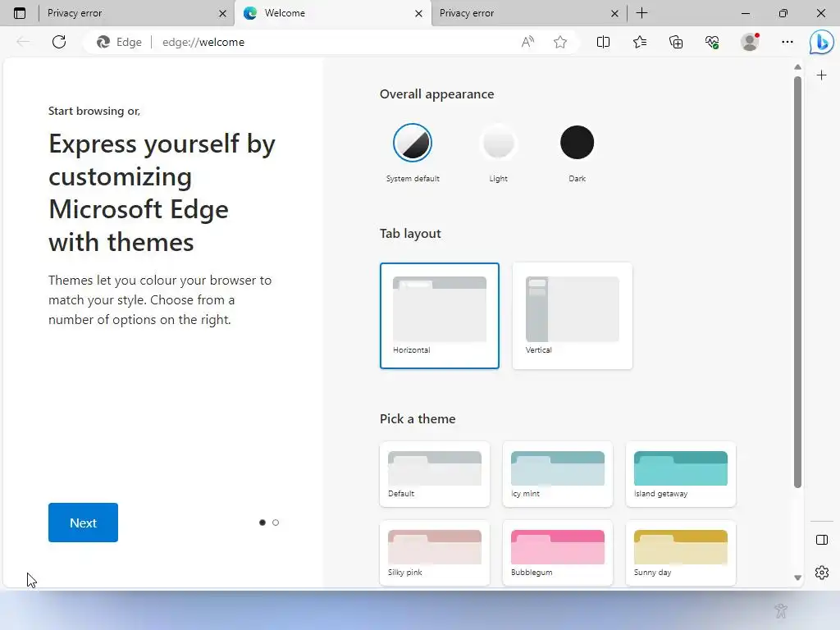Switch to last Privacy error tab
Screen dimensions: 840x630
click(528, 13)
